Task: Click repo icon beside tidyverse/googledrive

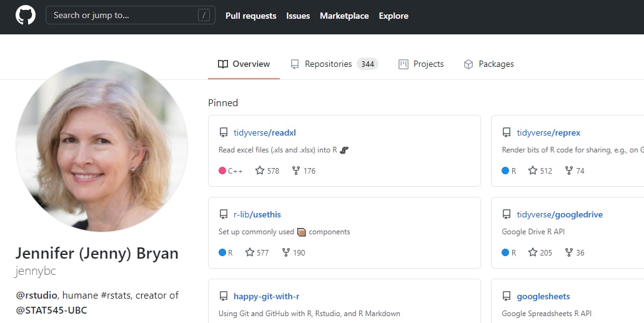Action: [x=507, y=214]
